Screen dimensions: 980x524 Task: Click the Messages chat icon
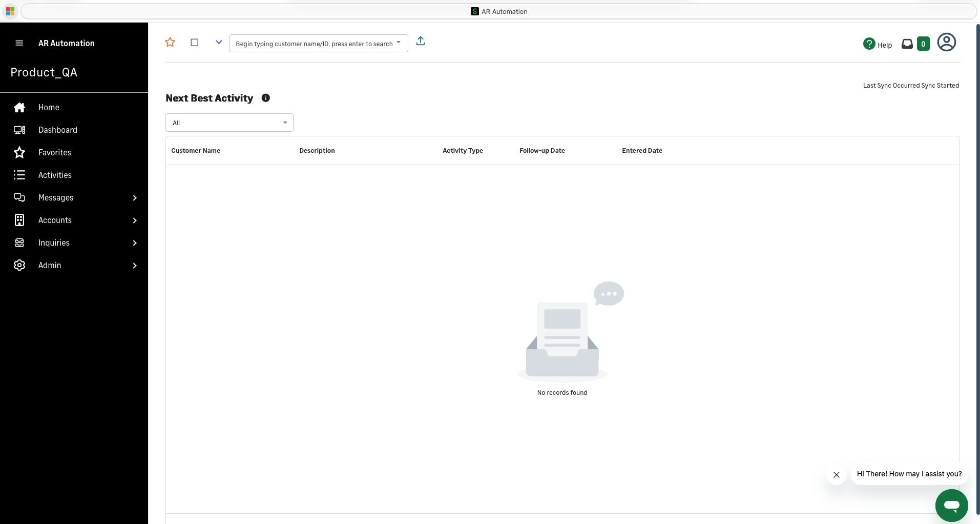[19, 197]
